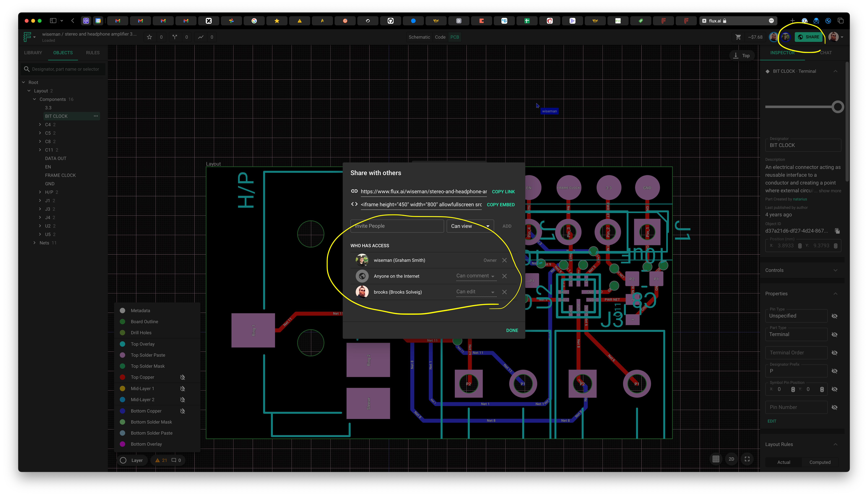
Task: Click the browser back arrow
Action: pyautogui.click(x=73, y=21)
